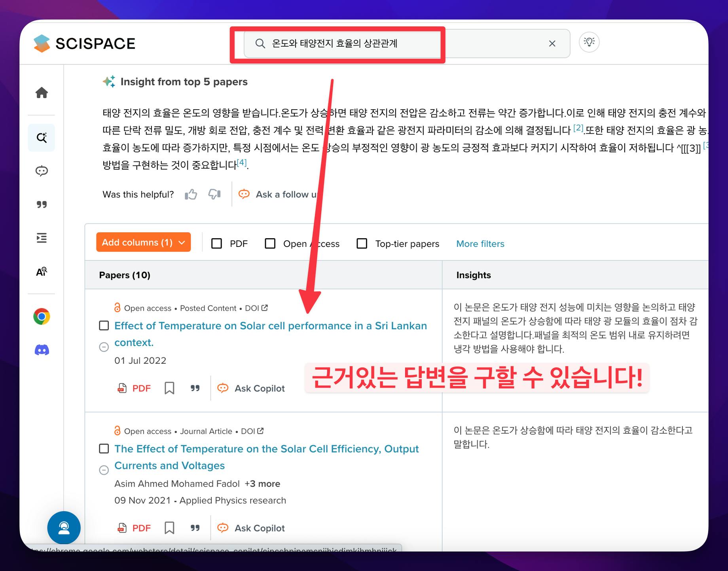Open the chat bubble sidebar icon
This screenshot has height=571, width=728.
click(x=42, y=171)
